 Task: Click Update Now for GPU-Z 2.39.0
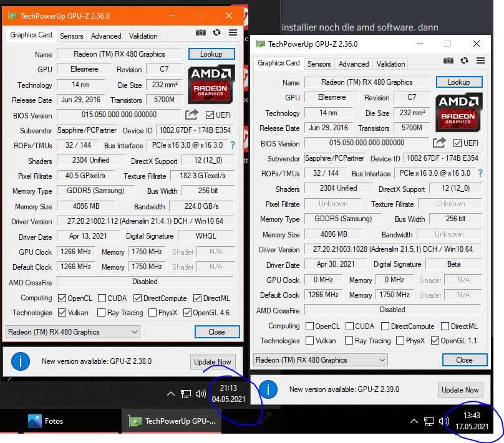460,389
